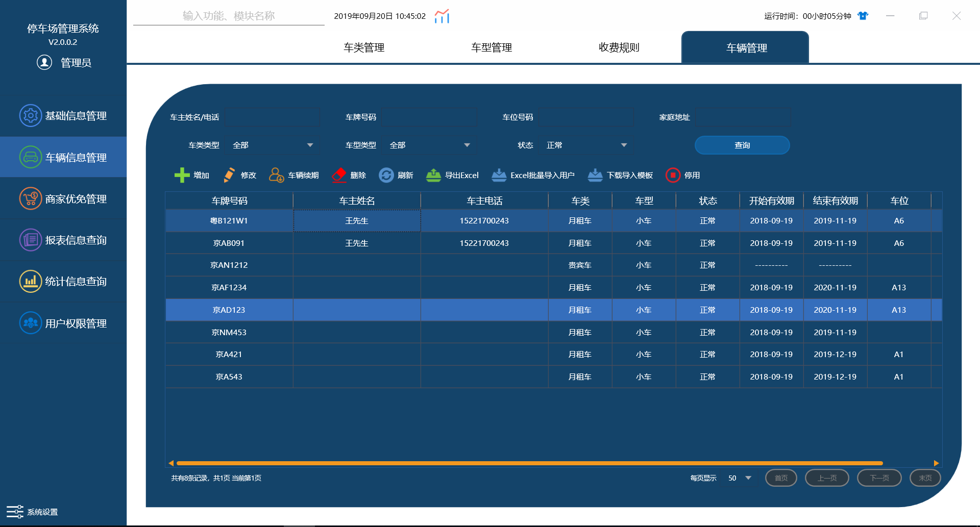
Task: Click the pencil 修改 icon
Action: [x=229, y=175]
